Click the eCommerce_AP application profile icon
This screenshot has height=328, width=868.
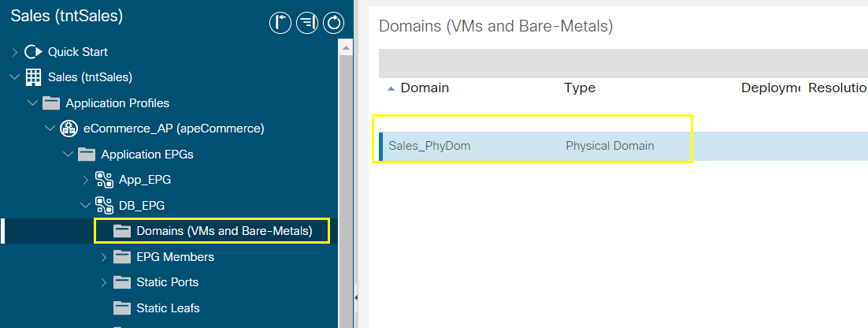point(68,129)
